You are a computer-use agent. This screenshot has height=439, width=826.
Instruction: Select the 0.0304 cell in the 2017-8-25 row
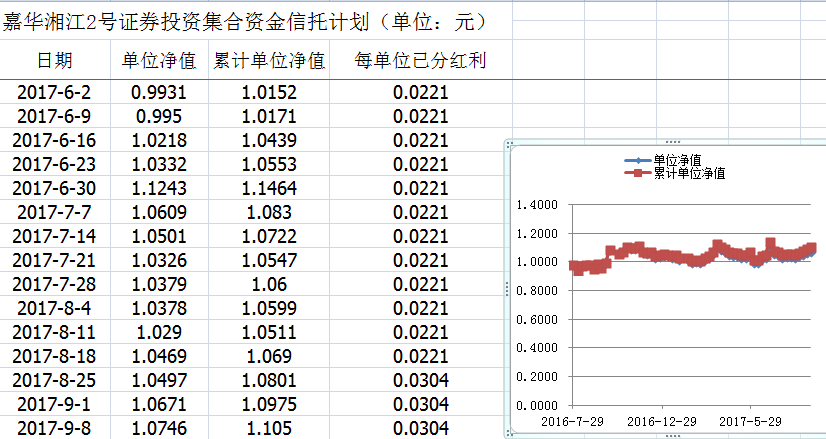pyautogui.click(x=420, y=380)
